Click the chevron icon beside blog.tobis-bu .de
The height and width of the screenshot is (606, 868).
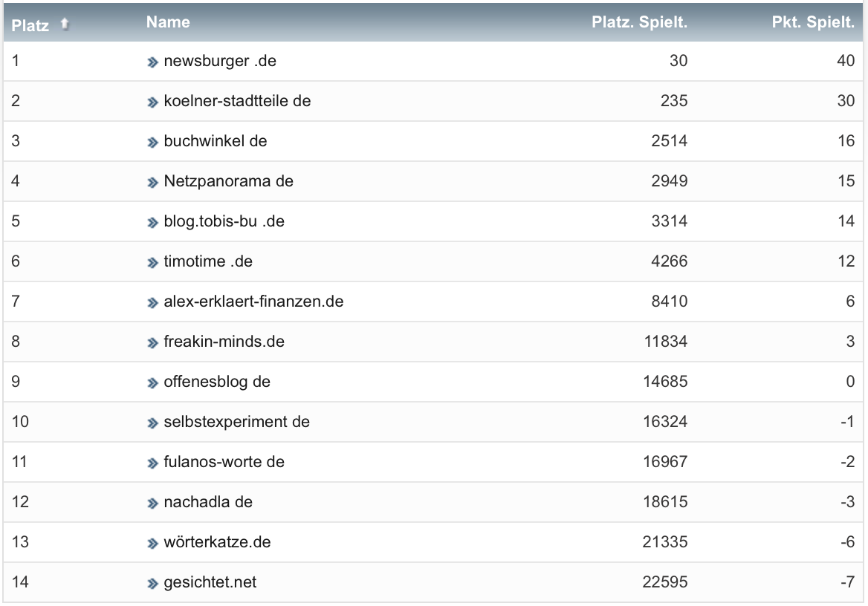coord(153,223)
